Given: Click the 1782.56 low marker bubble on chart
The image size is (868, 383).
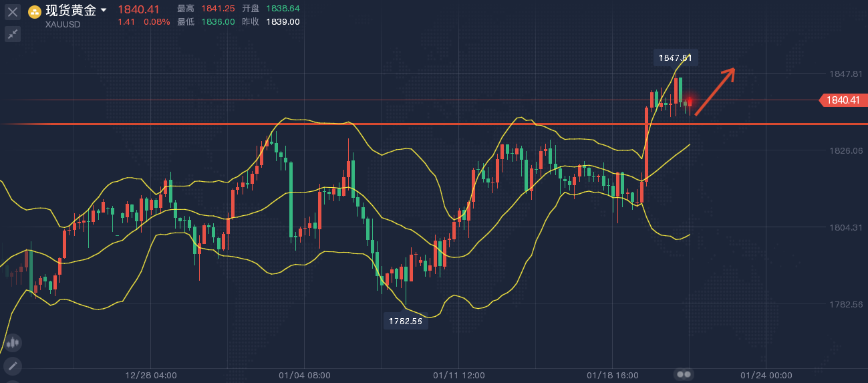Looking at the screenshot, I should coord(405,322).
